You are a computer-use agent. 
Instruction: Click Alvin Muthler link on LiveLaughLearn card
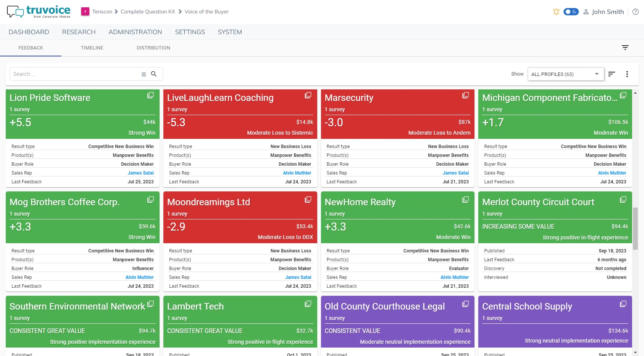[297, 173]
